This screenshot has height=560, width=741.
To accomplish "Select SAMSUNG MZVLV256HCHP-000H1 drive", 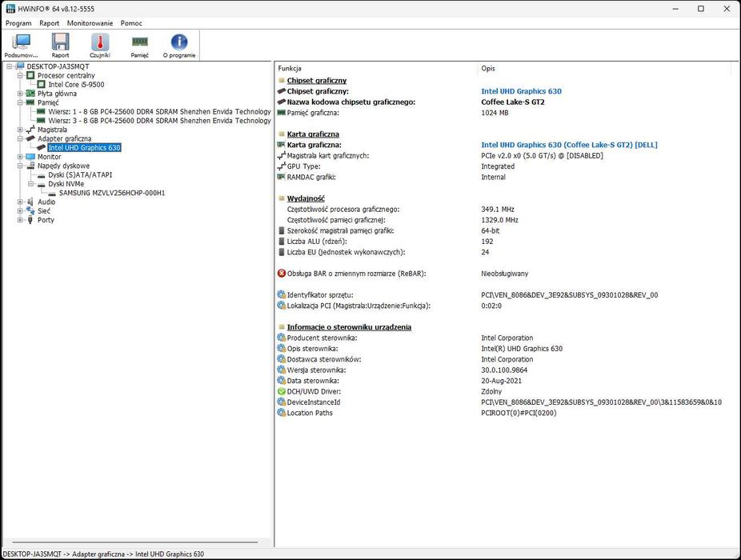I will [x=112, y=193].
